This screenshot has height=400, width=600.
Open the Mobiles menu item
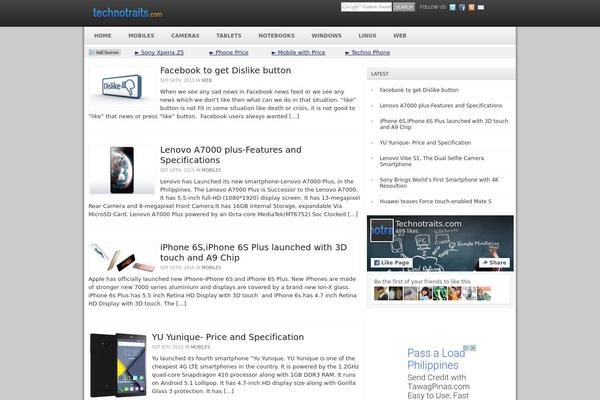point(141,36)
